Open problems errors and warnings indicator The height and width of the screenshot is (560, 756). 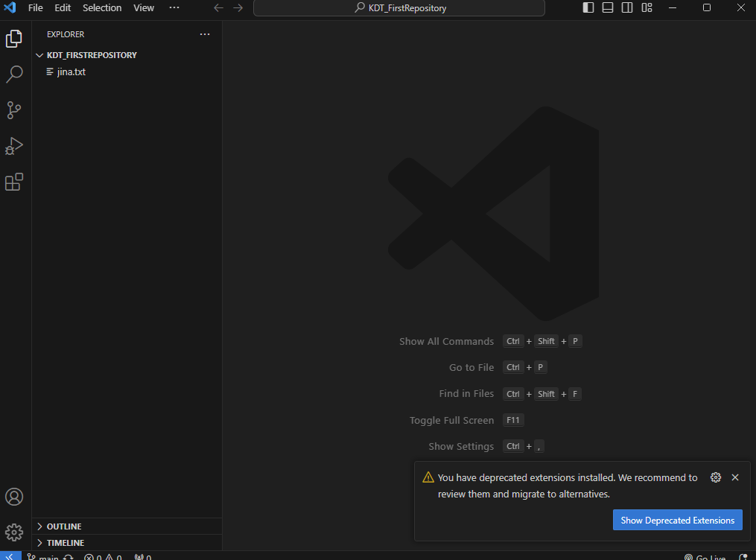[103, 556]
